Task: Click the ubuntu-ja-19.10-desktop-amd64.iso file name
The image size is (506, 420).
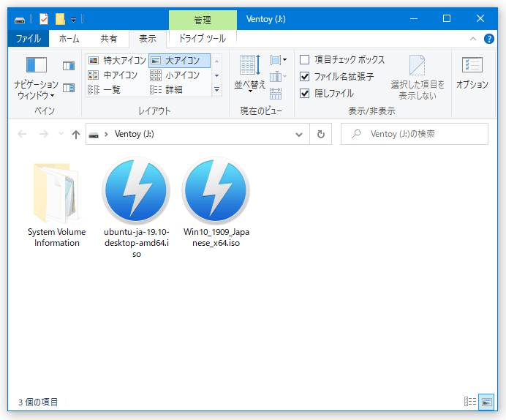Action: (137, 243)
